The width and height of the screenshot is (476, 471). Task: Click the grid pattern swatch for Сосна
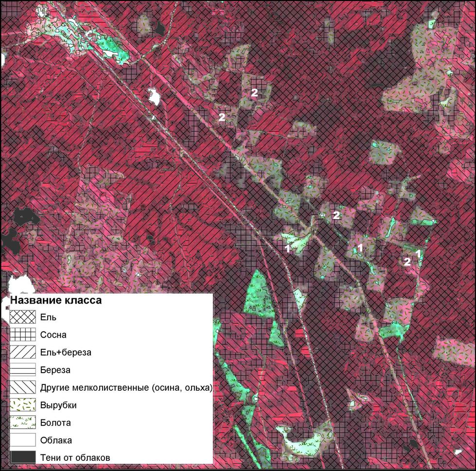tap(23, 335)
